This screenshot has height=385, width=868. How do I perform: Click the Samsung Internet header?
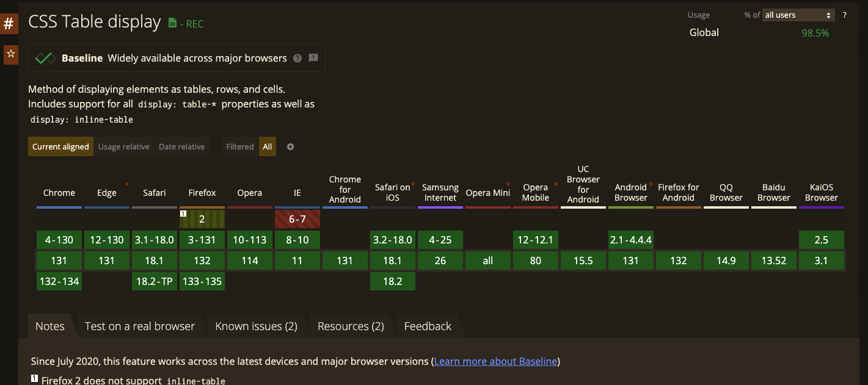pos(440,193)
